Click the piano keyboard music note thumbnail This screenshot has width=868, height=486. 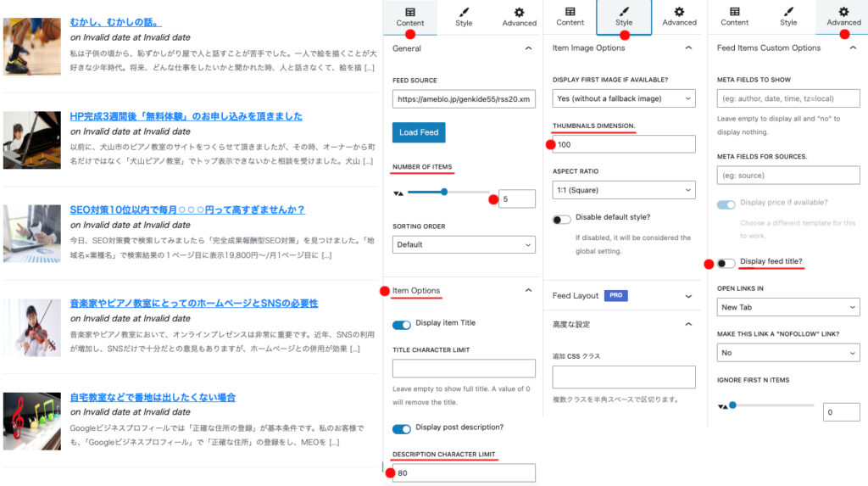[32, 421]
